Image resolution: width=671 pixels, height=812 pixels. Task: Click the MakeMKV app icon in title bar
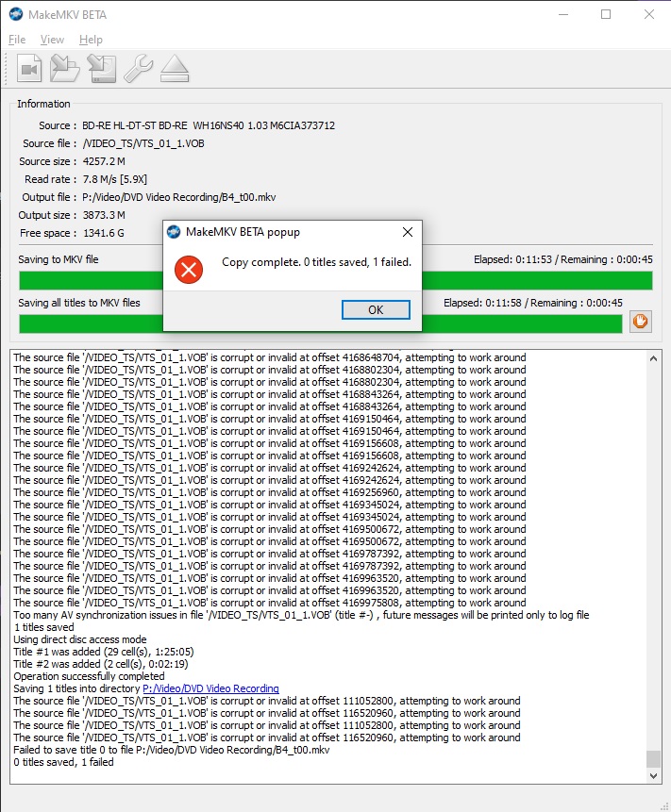(16, 14)
